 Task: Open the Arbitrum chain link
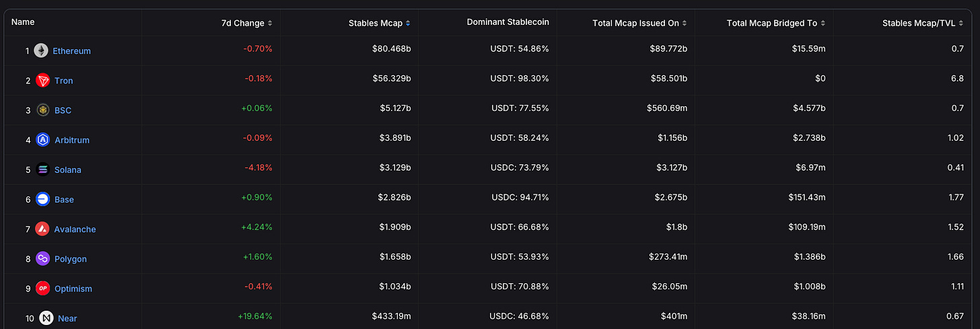[x=72, y=140]
